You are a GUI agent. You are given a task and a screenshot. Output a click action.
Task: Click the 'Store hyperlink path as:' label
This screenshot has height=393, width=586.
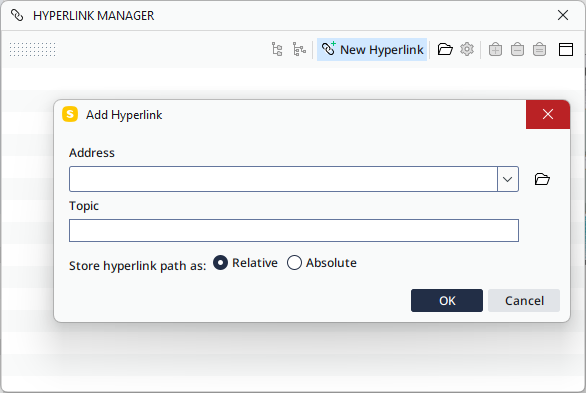(x=138, y=266)
